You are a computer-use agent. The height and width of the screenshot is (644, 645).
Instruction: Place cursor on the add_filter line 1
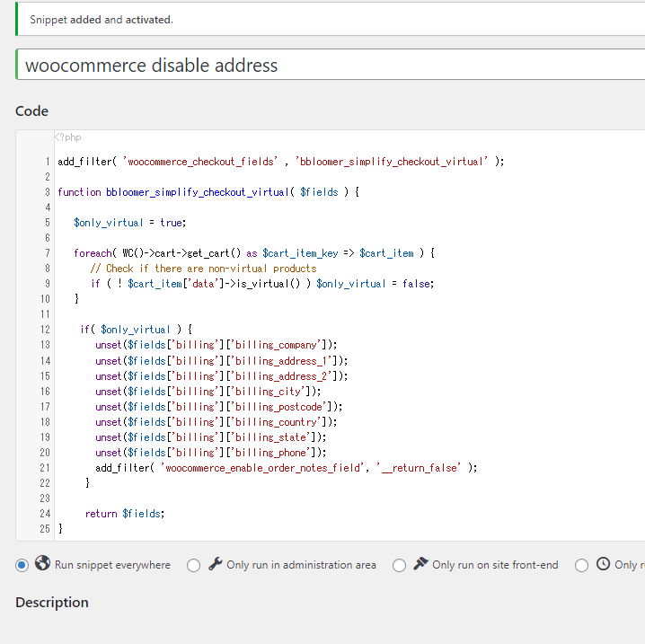(280, 162)
